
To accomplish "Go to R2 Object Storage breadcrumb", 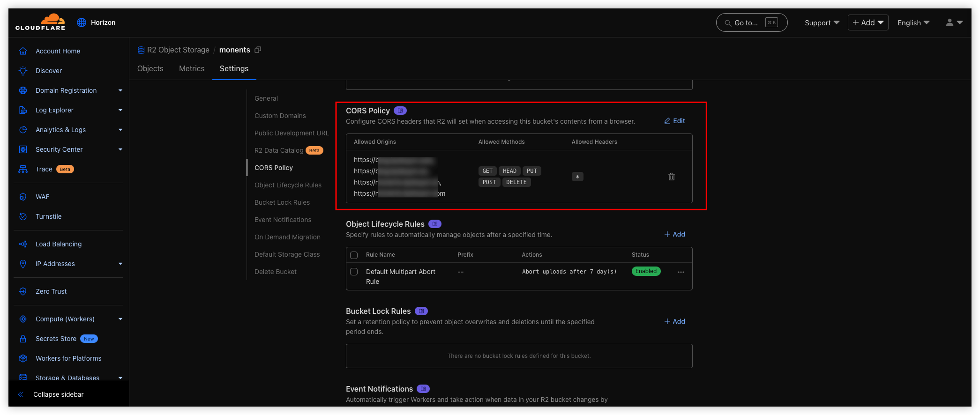I will [x=173, y=50].
